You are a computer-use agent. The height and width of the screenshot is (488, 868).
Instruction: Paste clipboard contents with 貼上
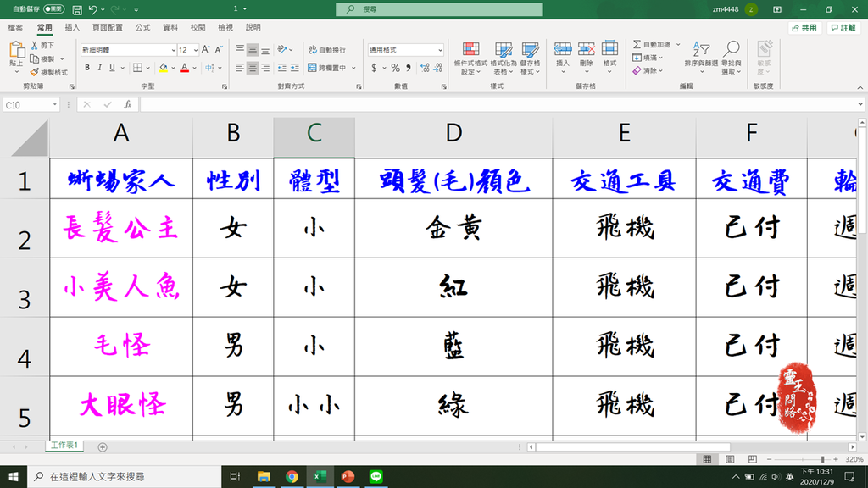[16, 58]
